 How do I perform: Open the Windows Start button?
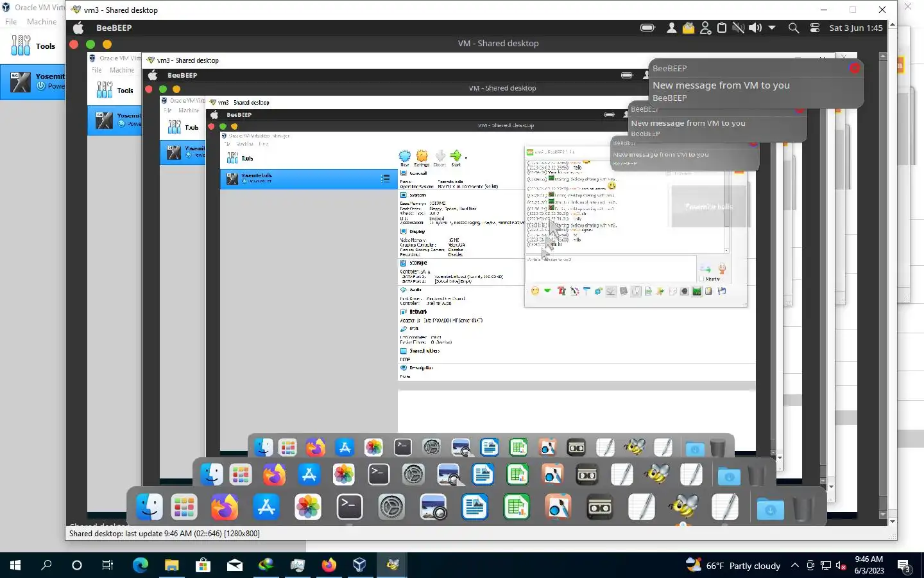[15, 565]
